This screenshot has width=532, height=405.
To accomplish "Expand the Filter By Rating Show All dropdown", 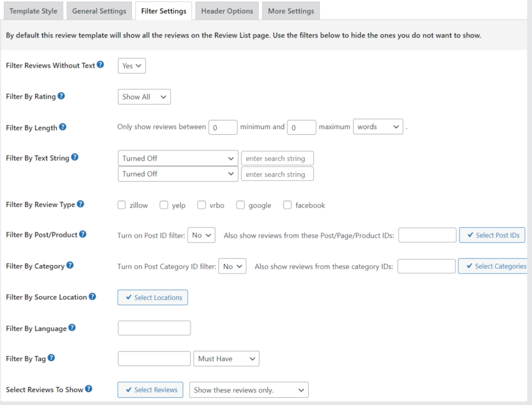I will tap(144, 97).
